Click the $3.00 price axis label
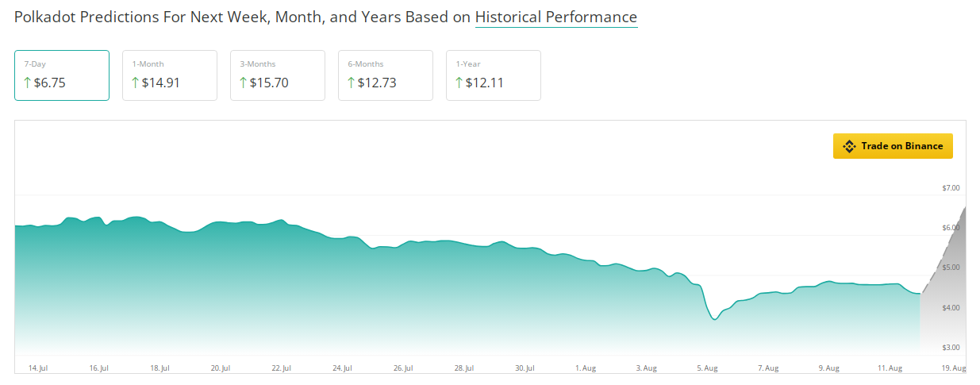 (951, 348)
